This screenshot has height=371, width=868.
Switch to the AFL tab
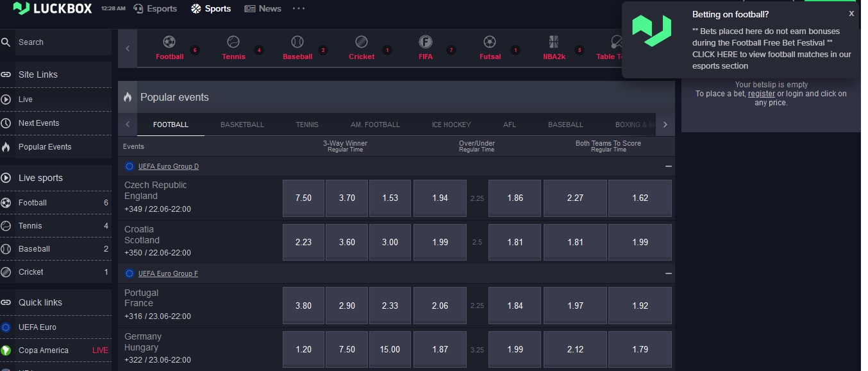coord(510,125)
